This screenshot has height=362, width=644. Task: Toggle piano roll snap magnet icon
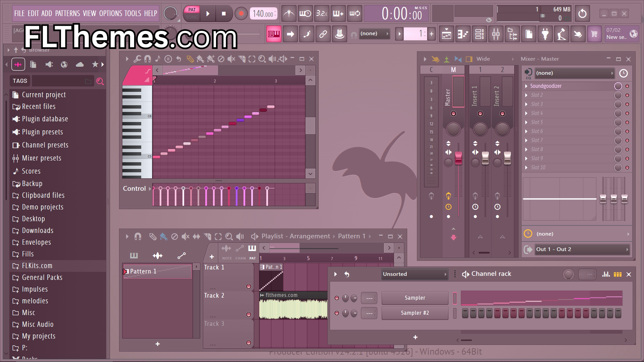[x=148, y=59]
